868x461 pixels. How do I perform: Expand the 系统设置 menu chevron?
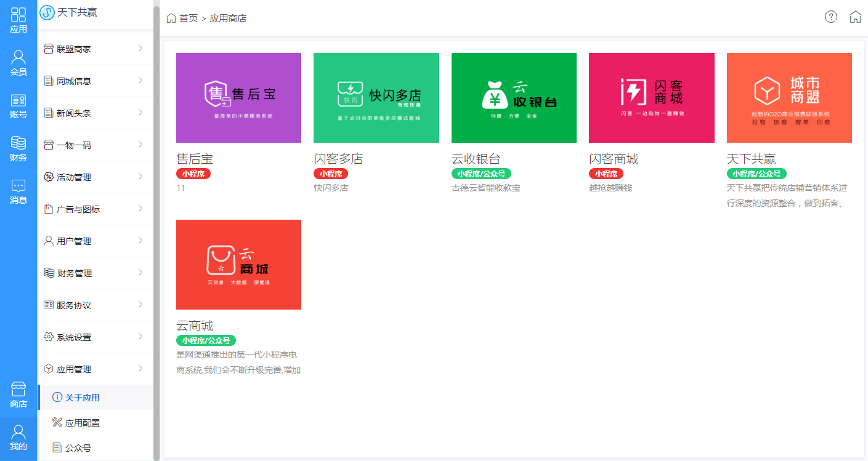(140, 337)
